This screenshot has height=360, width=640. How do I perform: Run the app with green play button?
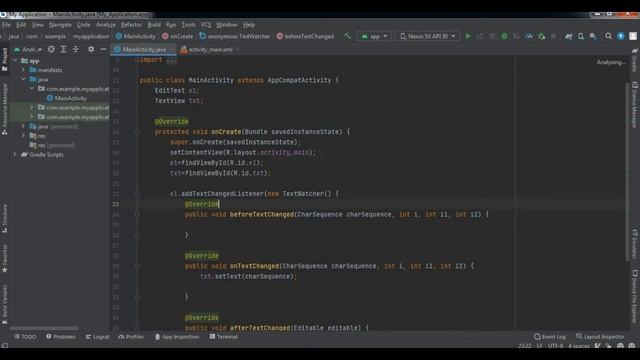tap(468, 36)
